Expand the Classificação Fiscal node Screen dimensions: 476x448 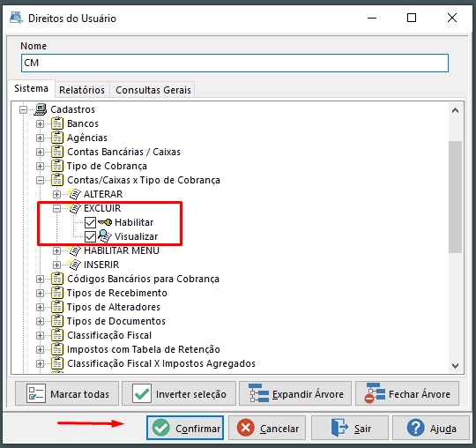point(40,335)
